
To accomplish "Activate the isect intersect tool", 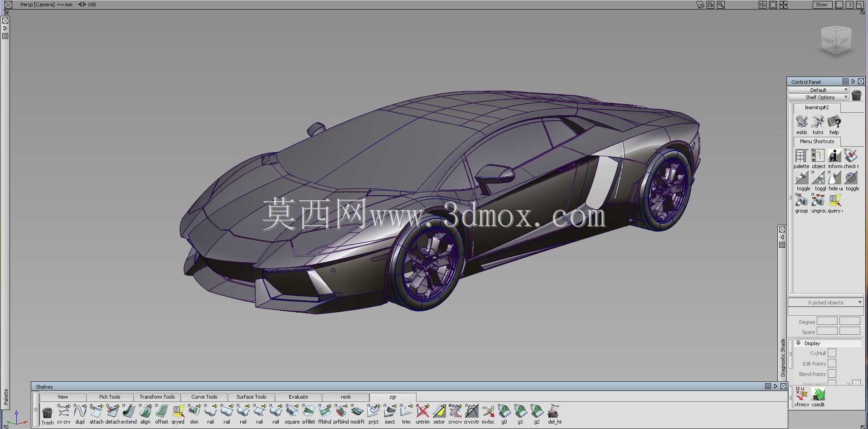I will (390, 411).
